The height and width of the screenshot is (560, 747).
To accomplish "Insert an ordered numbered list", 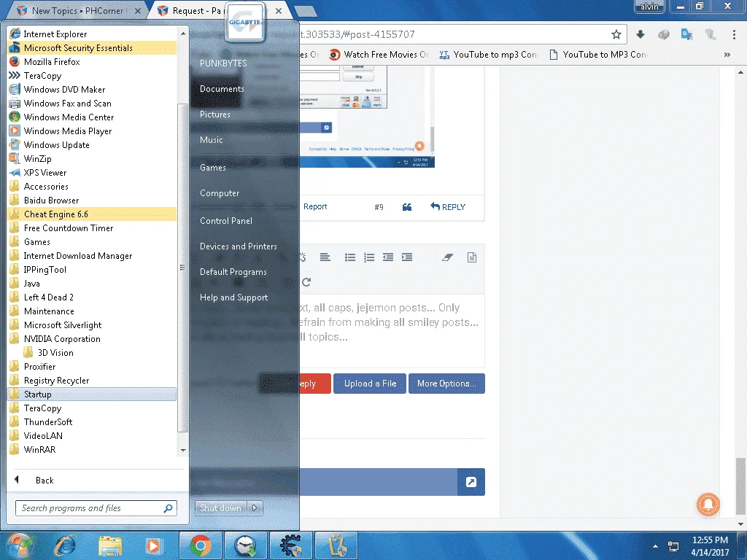I will point(369,257).
